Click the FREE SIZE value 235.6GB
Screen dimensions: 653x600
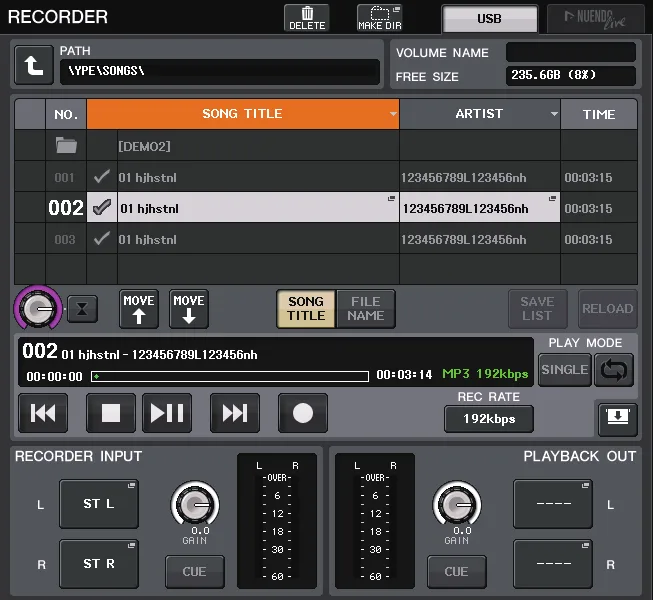[x=571, y=75]
